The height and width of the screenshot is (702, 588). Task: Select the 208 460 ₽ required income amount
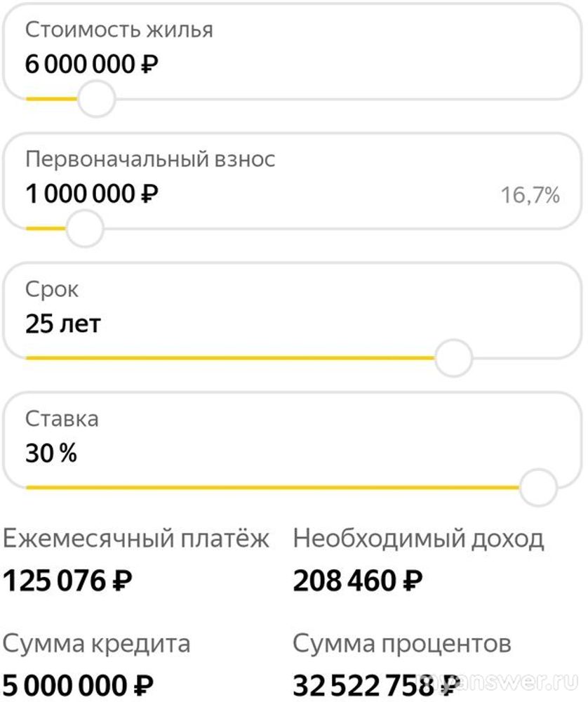pyautogui.click(x=358, y=581)
